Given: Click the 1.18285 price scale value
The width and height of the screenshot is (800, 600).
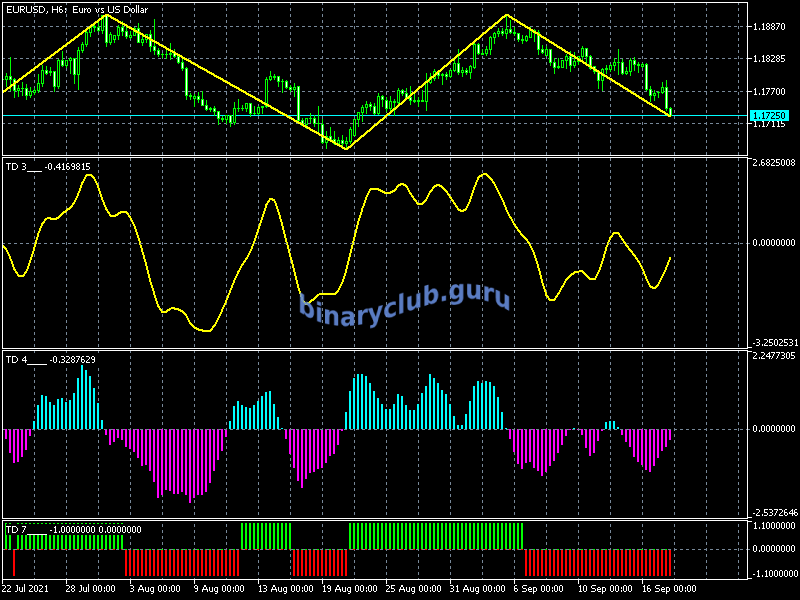Looking at the screenshot, I should pos(771,59).
